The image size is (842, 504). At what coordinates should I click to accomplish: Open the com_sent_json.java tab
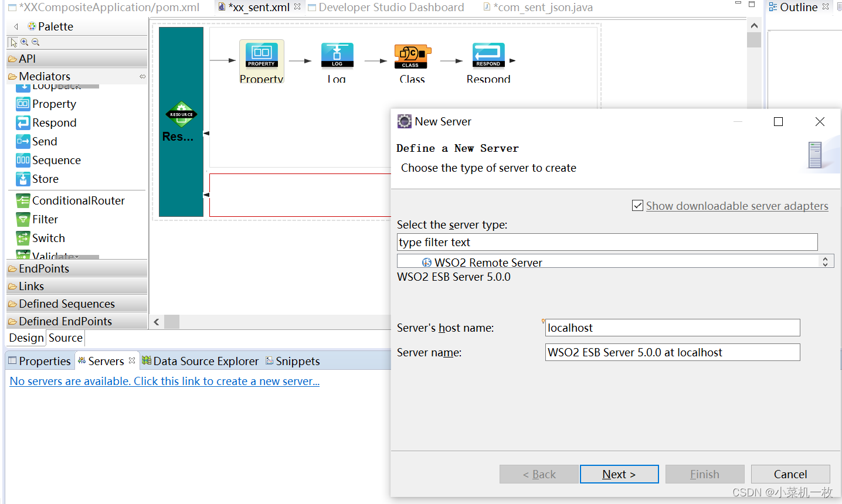pyautogui.click(x=538, y=7)
